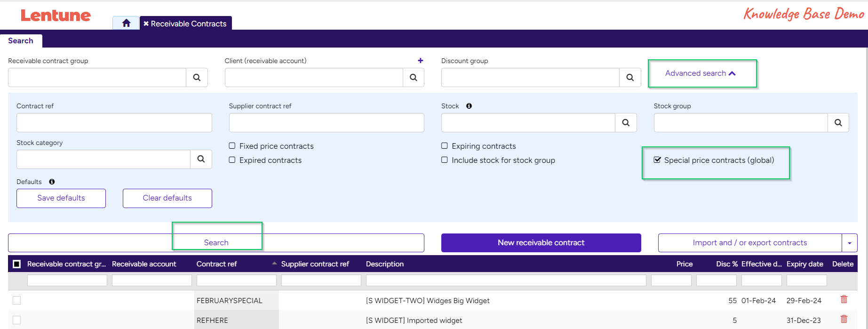
Task: Sort by Receivable contract group column header
Action: point(66,264)
